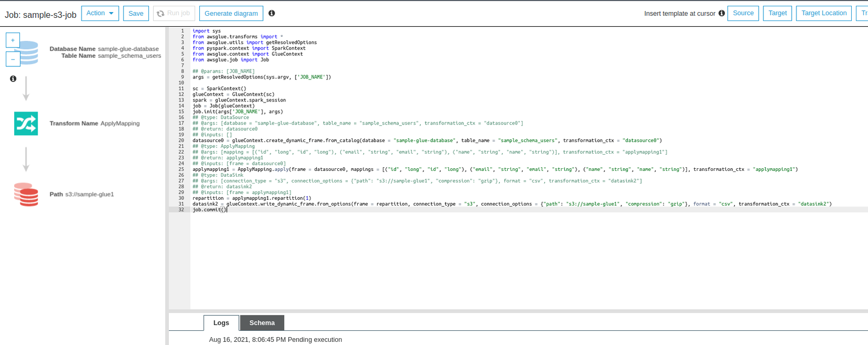Select the red S3 target icon
This screenshot has height=345, width=868.
(x=26, y=195)
